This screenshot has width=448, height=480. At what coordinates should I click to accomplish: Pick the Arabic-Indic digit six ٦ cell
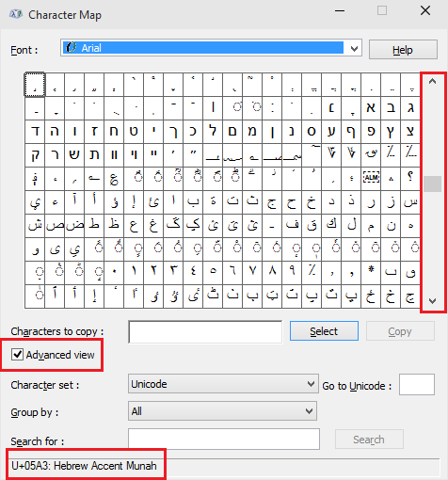(232, 273)
